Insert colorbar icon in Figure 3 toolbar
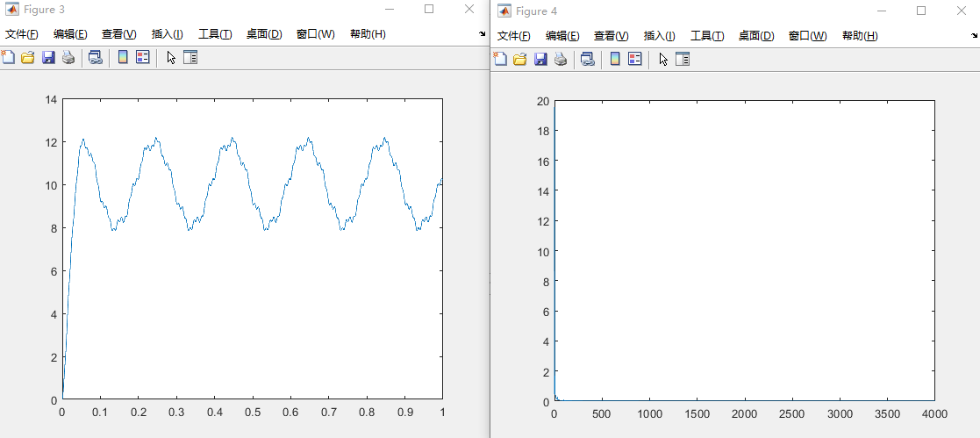Screen dimensions: 980x438 [123, 58]
